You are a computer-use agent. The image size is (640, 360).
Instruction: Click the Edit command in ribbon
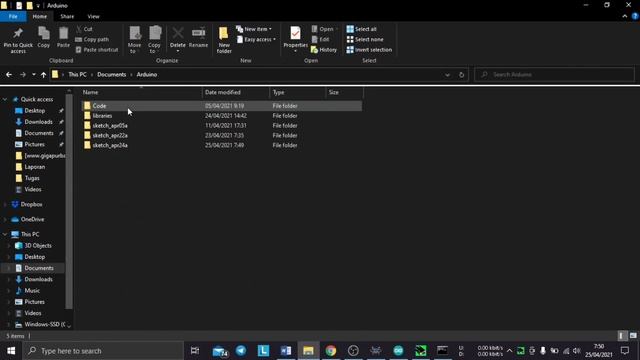(x=320, y=39)
